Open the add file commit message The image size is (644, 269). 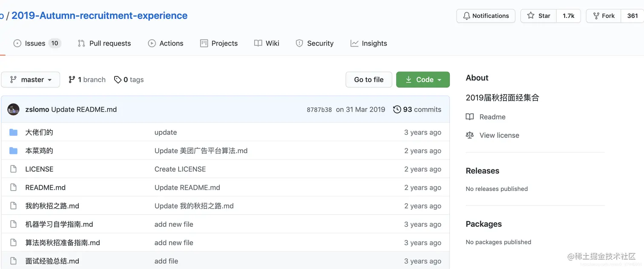(x=167, y=261)
